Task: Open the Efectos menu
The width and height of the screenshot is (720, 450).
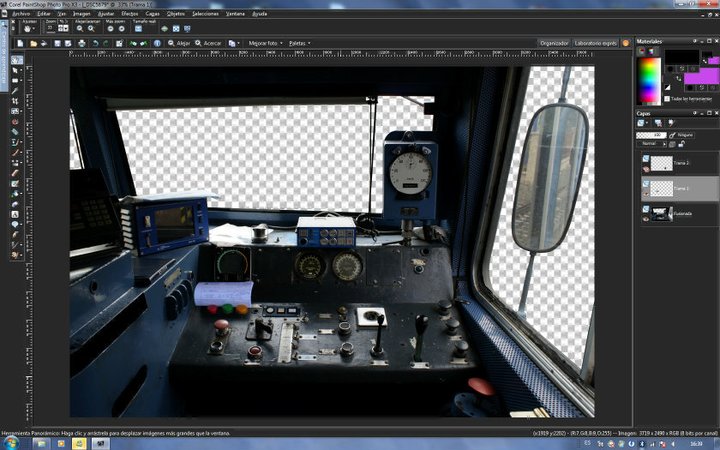Action: pos(130,13)
